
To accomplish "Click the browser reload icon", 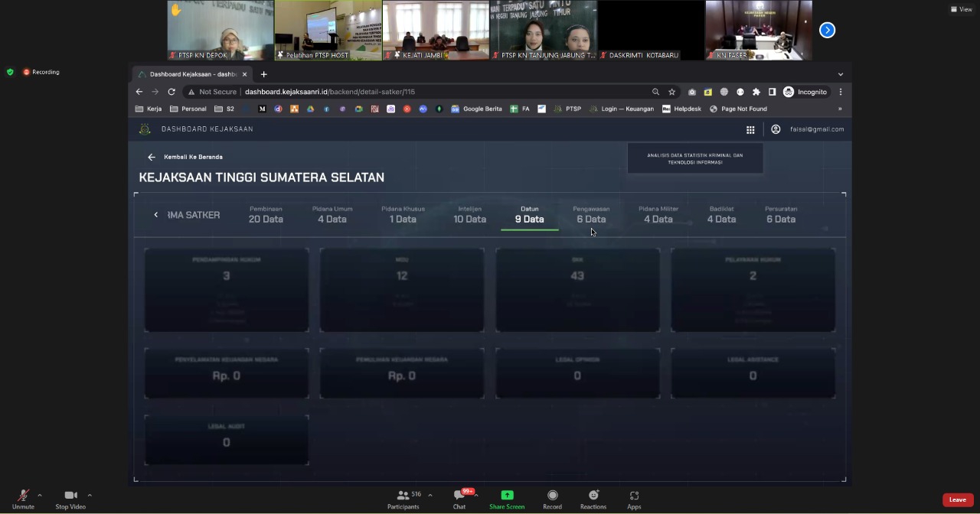I will click(171, 92).
